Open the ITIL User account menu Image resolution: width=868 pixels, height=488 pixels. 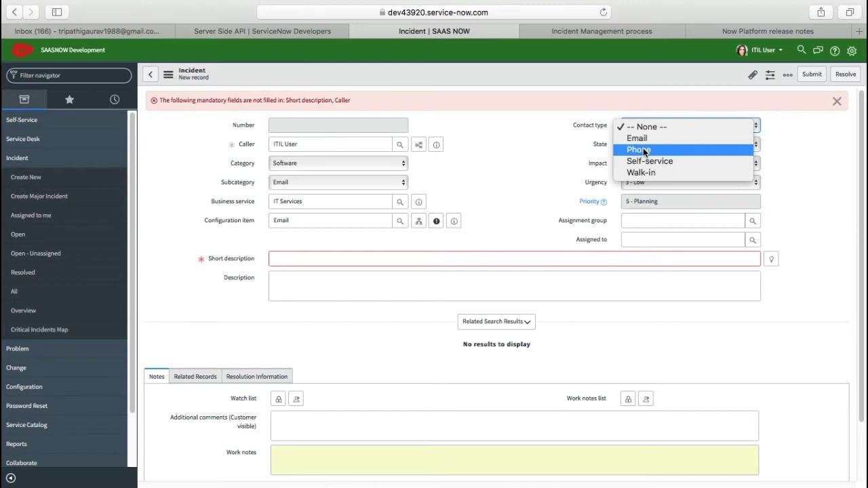[x=759, y=50]
